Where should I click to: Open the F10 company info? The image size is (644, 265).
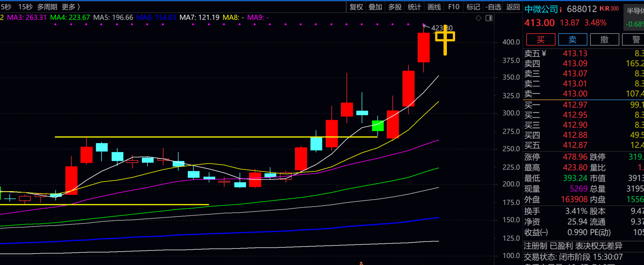click(x=454, y=7)
